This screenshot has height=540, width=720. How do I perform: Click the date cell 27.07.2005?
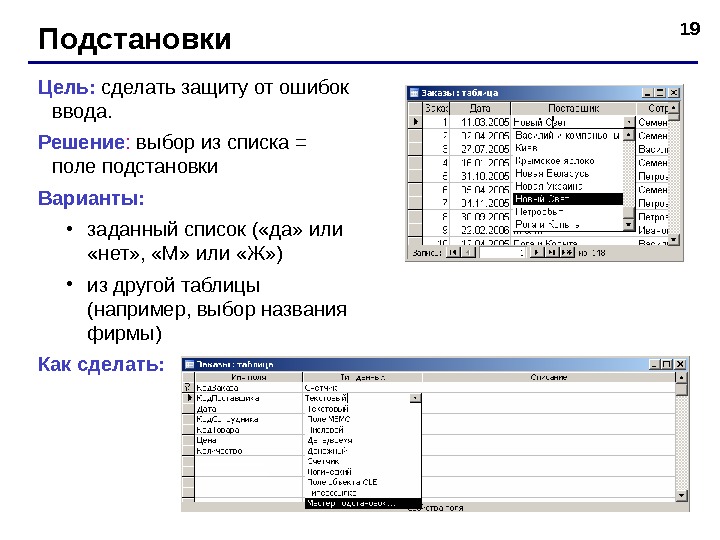click(x=480, y=149)
